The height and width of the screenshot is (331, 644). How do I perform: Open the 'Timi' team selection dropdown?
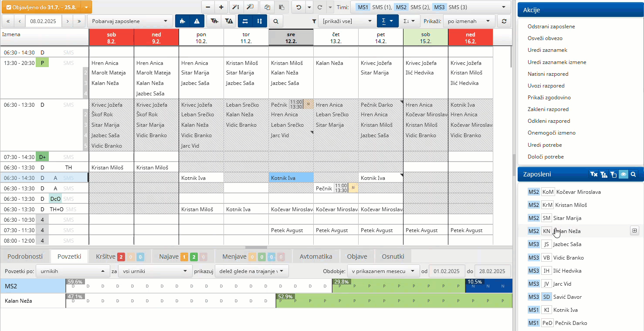click(x=431, y=7)
